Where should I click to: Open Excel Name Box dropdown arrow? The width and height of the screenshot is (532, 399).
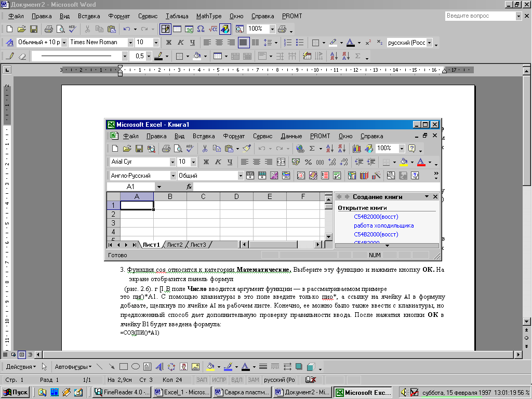point(159,187)
